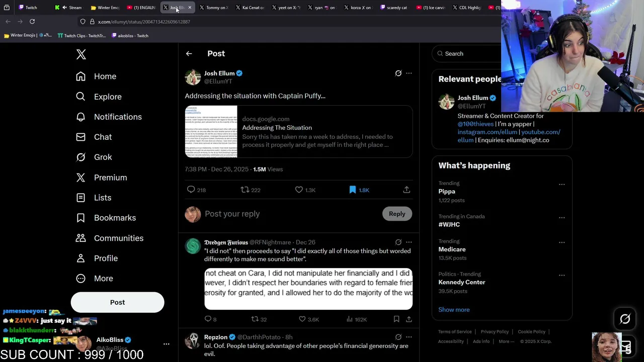Click repost icon with 222 reposts

(245, 190)
